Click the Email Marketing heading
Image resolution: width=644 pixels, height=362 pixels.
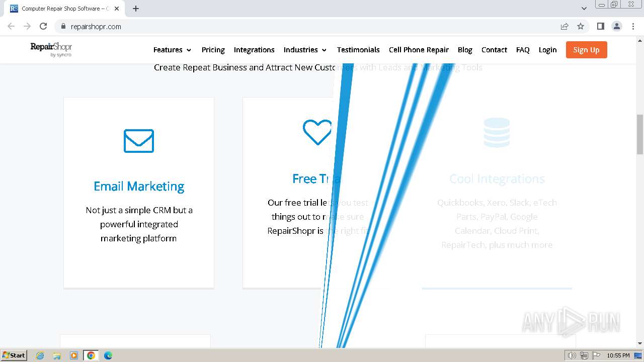[x=139, y=186]
